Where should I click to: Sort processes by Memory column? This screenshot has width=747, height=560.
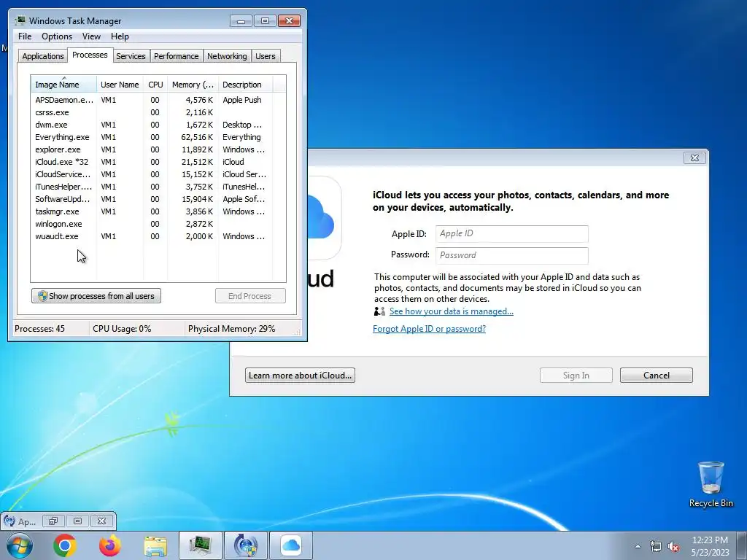point(193,85)
